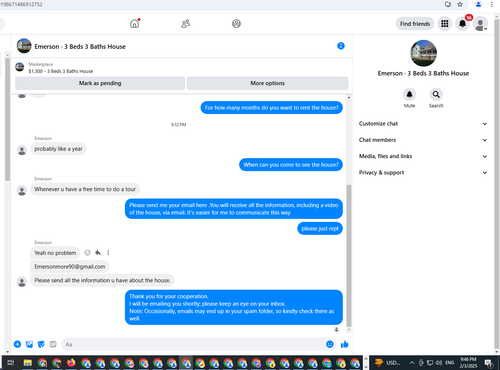
Task: Click 'Please send all the information u have' message
Action: point(102,280)
